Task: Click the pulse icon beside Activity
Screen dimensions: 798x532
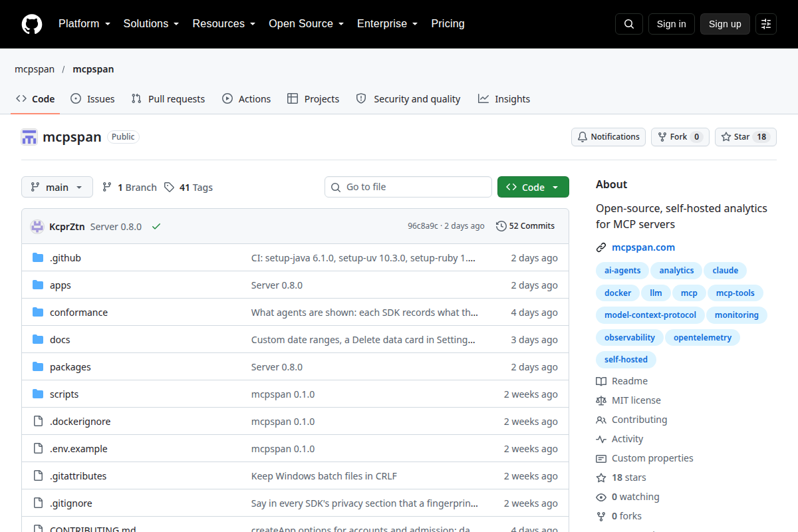Action: tap(601, 439)
